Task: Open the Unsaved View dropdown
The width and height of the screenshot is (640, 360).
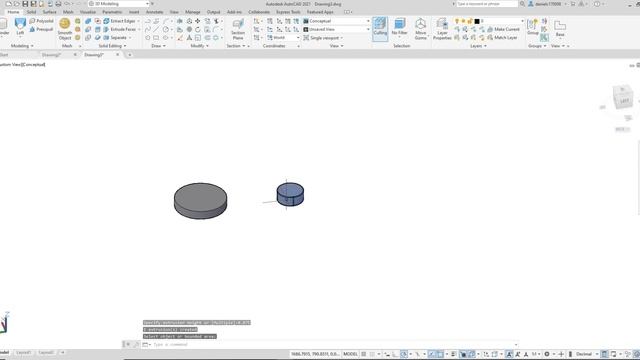Action: [336, 29]
